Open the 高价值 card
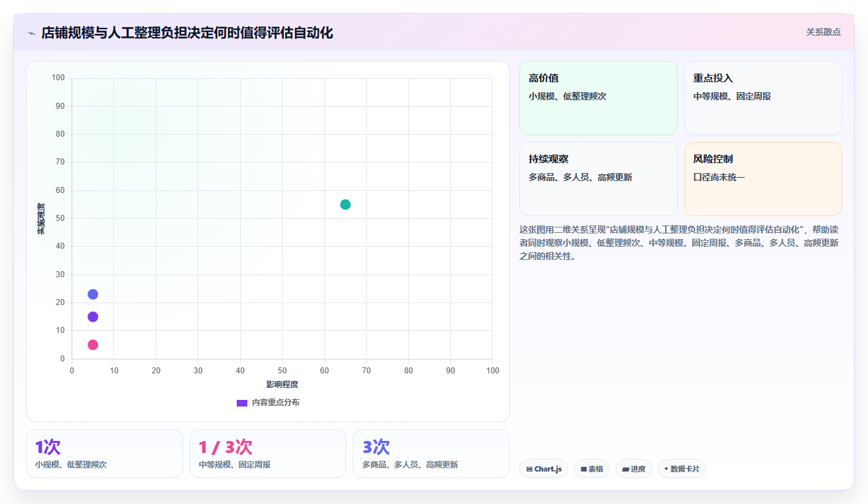 pos(598,98)
